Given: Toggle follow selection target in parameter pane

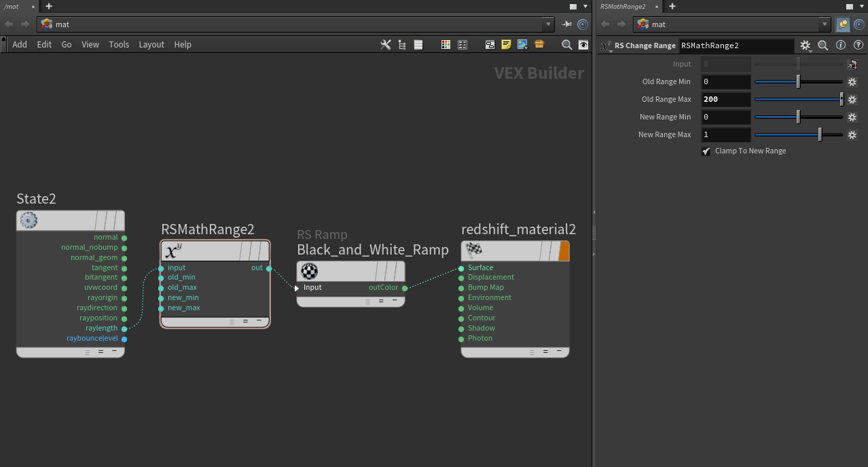Looking at the screenshot, I should 859,24.
